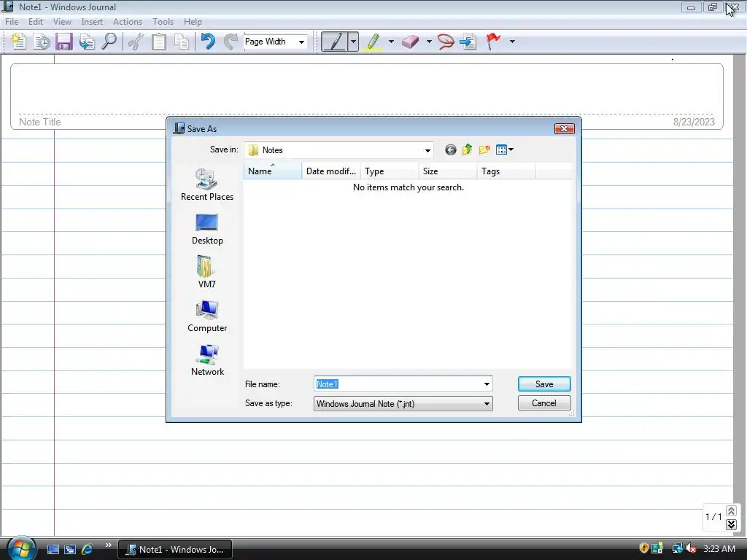
Task: Click the Paste toolbar icon
Action: [x=182, y=42]
